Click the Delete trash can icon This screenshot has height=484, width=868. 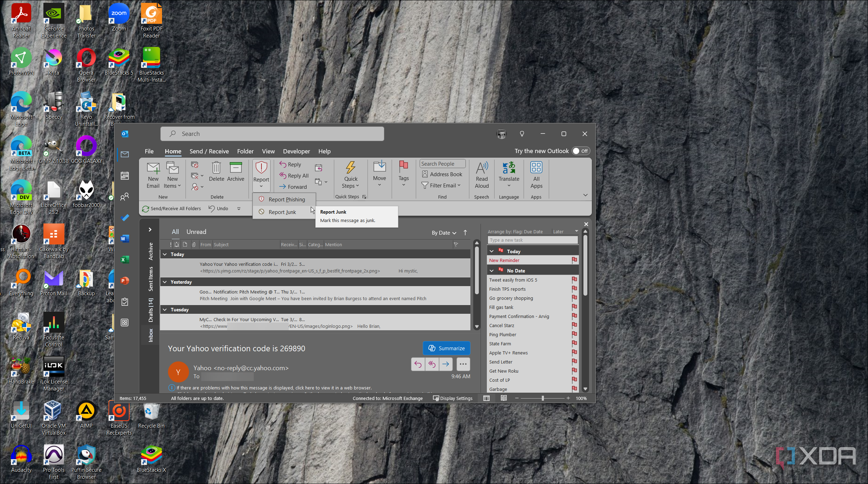coord(216,168)
